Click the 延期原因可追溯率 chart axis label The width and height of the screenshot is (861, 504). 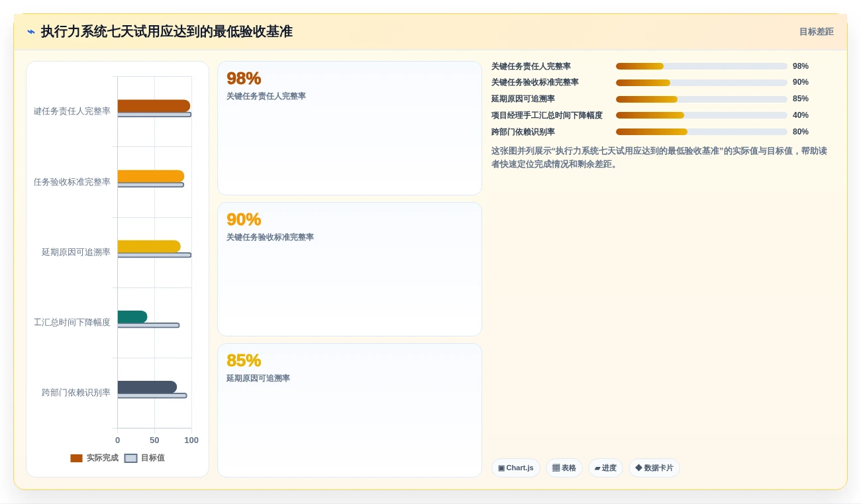click(76, 252)
